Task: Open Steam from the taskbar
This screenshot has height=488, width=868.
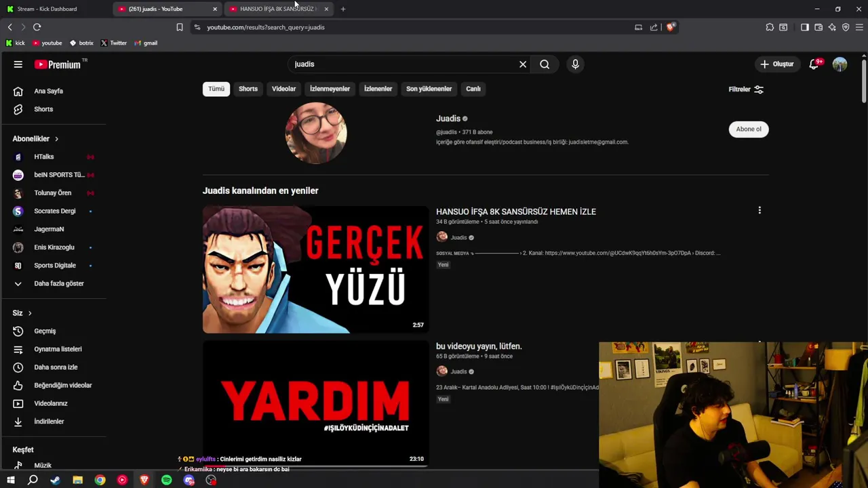Action: click(55, 480)
